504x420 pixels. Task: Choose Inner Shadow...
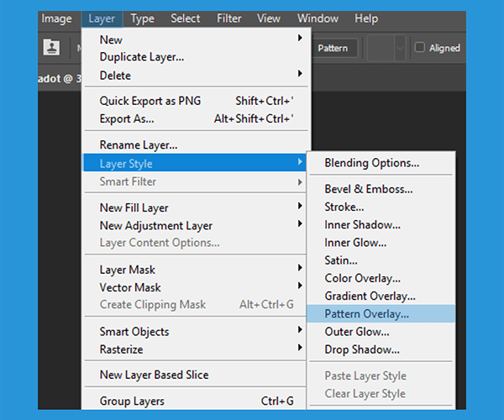pyautogui.click(x=381, y=224)
